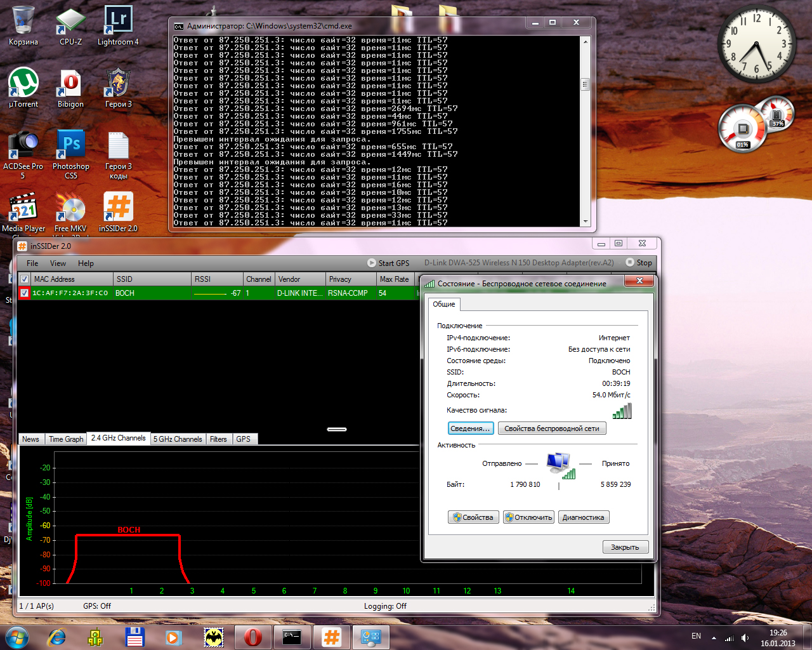Screen dimensions: 812x650
Task: Toggle the header checkbox in the MAC Address column
Action: (x=24, y=279)
